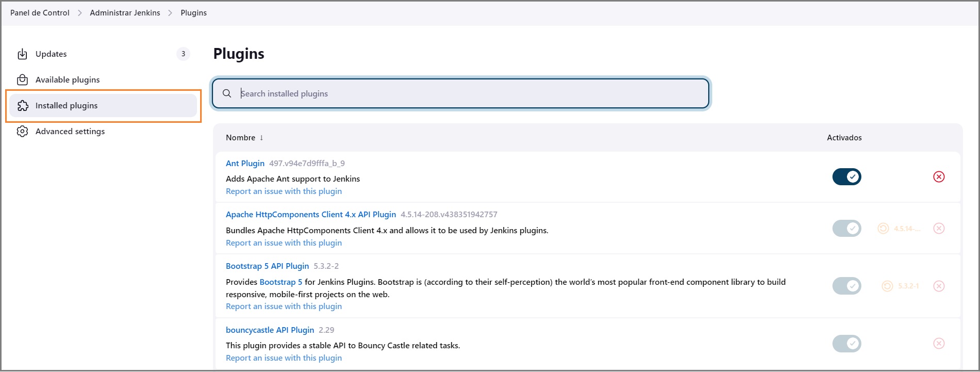Open bouncycastle API Plugin link
The image size is (980, 372).
click(270, 330)
